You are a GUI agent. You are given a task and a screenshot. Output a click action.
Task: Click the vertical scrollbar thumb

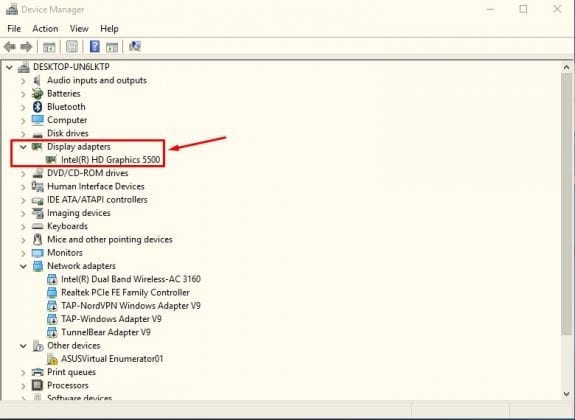tap(566, 204)
